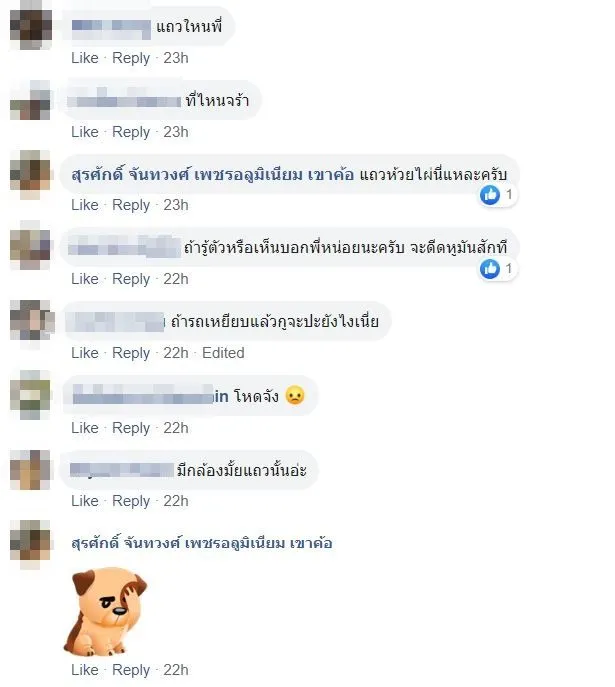
Task: Reply to the dog sticker comment
Action: pos(131,670)
